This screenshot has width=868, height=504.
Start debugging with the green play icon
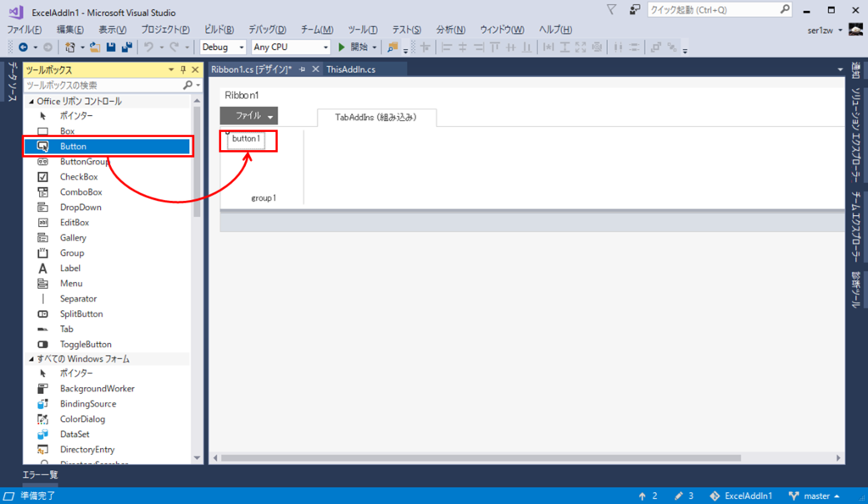(x=342, y=47)
